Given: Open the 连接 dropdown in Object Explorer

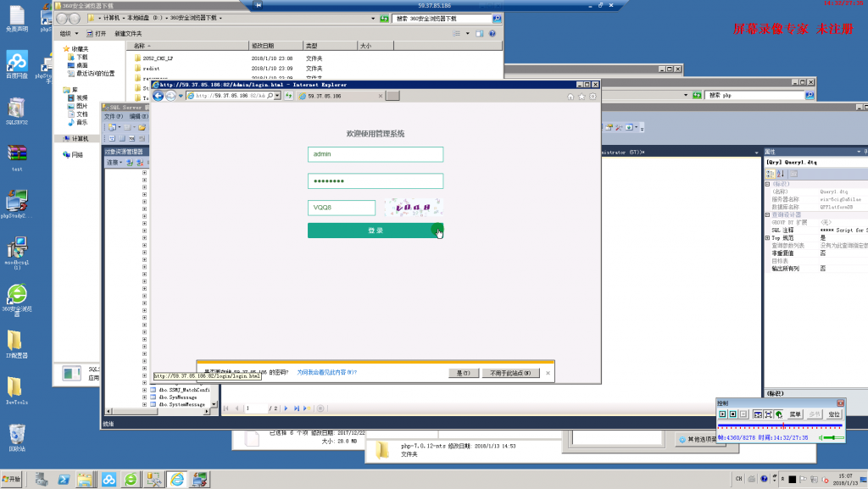Looking at the screenshot, I should [114, 162].
